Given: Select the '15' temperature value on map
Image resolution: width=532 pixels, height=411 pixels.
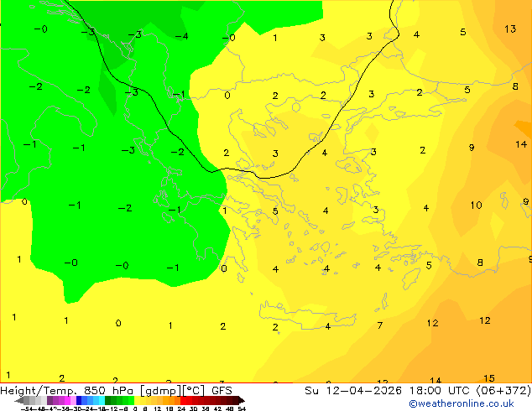Looking at the screenshot, I should 489,378.
